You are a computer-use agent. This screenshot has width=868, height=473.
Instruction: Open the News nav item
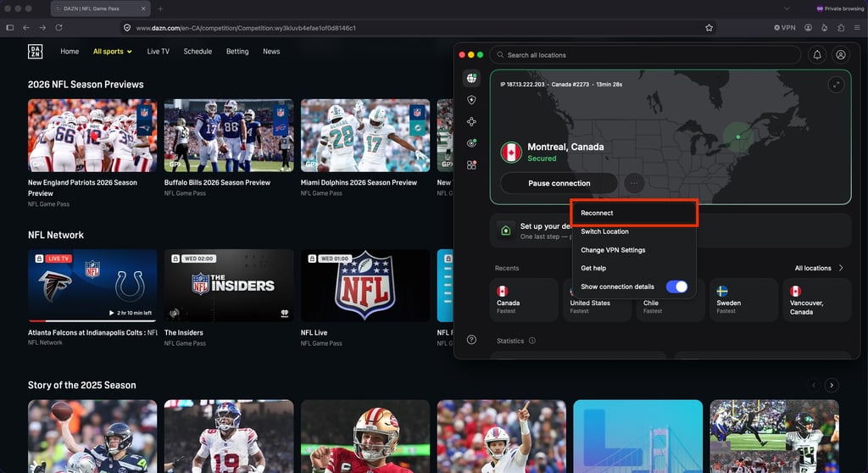[x=271, y=52]
